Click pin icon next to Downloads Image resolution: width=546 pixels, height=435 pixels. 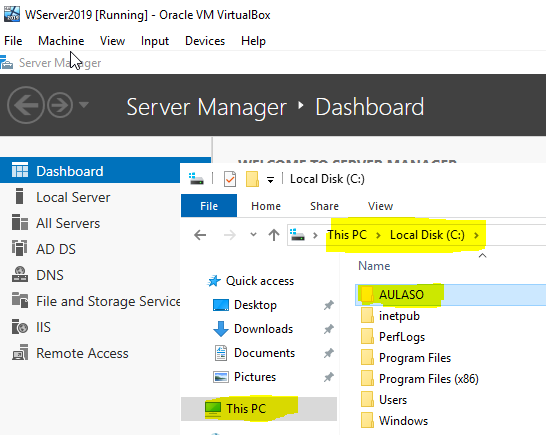coord(328,329)
